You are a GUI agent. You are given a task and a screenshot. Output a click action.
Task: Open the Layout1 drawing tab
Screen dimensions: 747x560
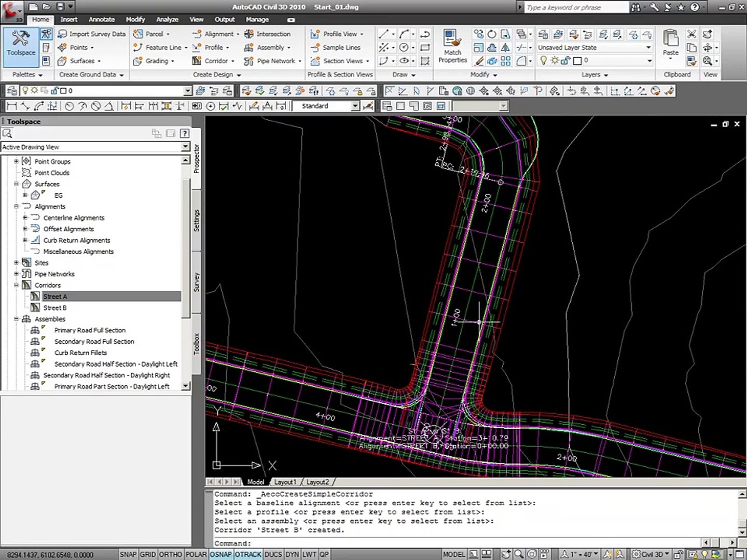(285, 482)
